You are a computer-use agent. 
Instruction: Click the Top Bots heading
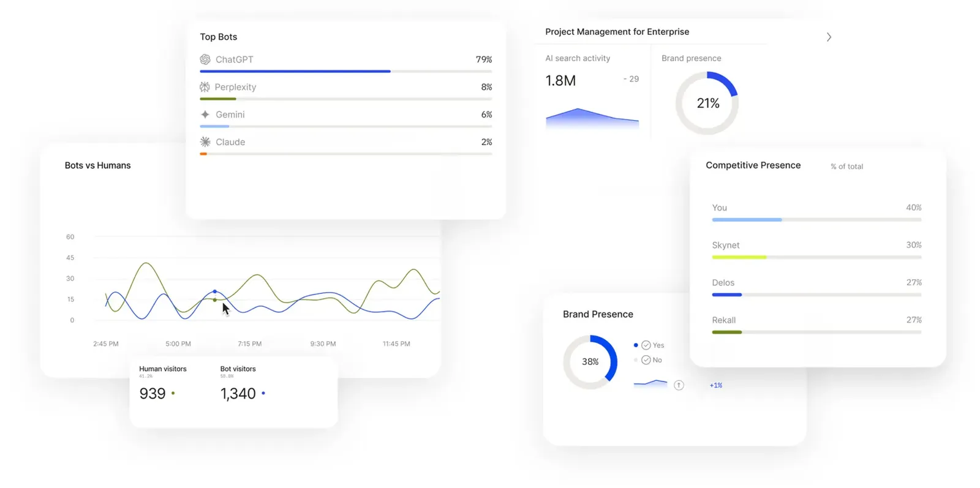[219, 37]
